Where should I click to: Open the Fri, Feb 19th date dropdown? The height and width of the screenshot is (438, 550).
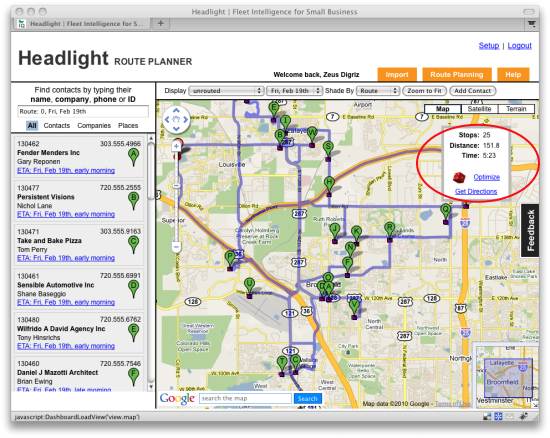(294, 91)
